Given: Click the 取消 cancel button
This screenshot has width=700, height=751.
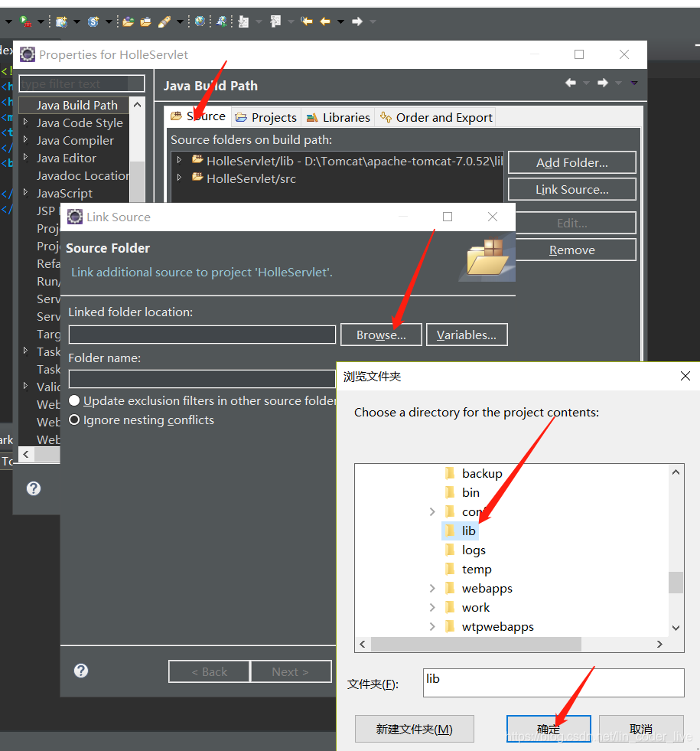Looking at the screenshot, I should tap(640, 729).
